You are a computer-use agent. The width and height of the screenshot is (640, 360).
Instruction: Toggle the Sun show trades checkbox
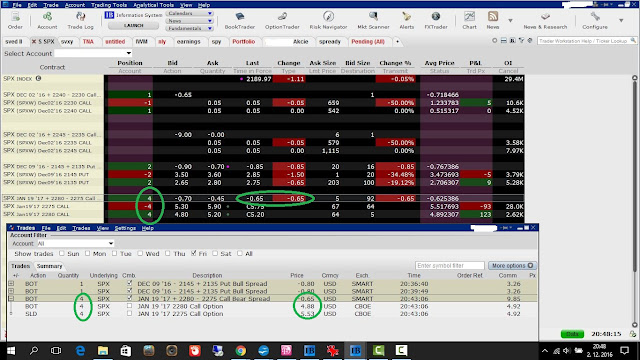click(x=62, y=253)
